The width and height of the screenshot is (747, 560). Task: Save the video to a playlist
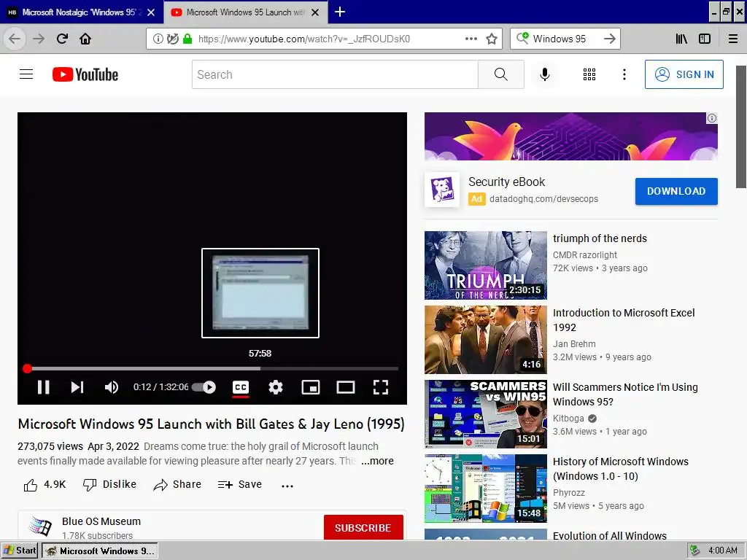239,485
